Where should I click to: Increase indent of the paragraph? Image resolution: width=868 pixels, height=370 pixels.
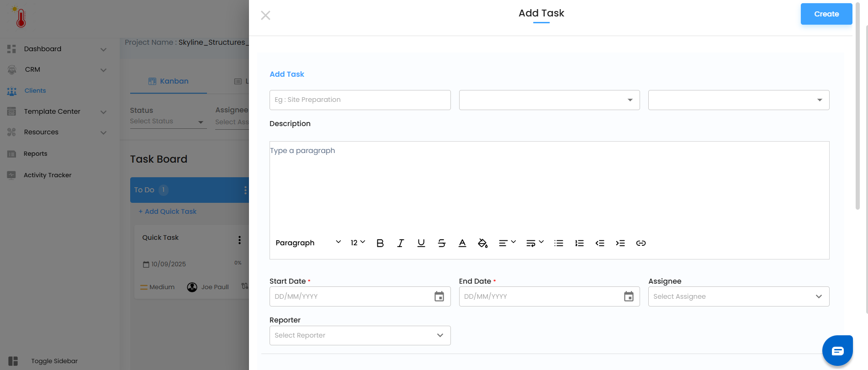[x=620, y=243]
